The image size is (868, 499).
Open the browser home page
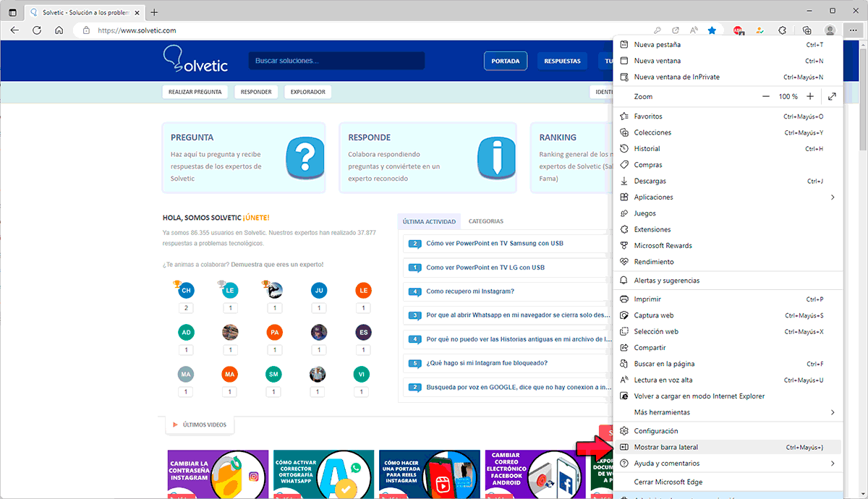click(x=59, y=30)
